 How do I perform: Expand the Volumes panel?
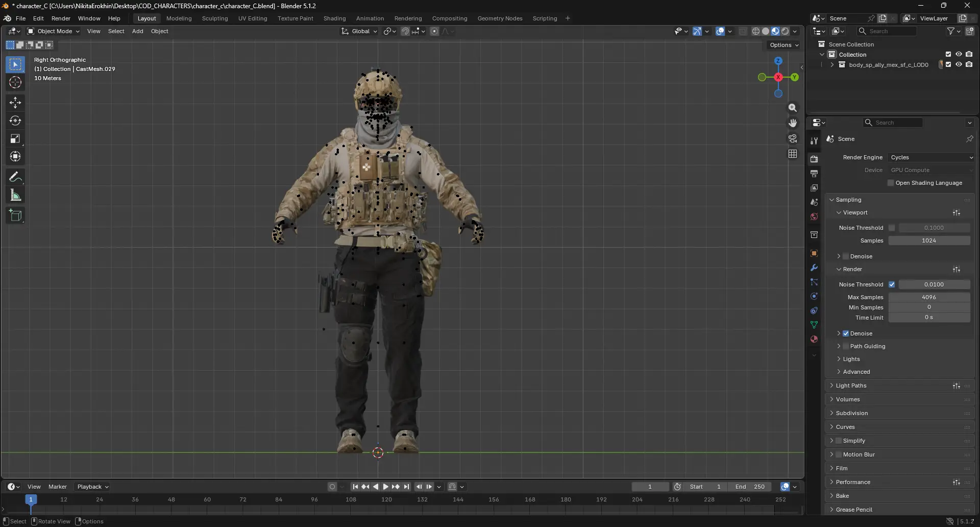(848, 399)
